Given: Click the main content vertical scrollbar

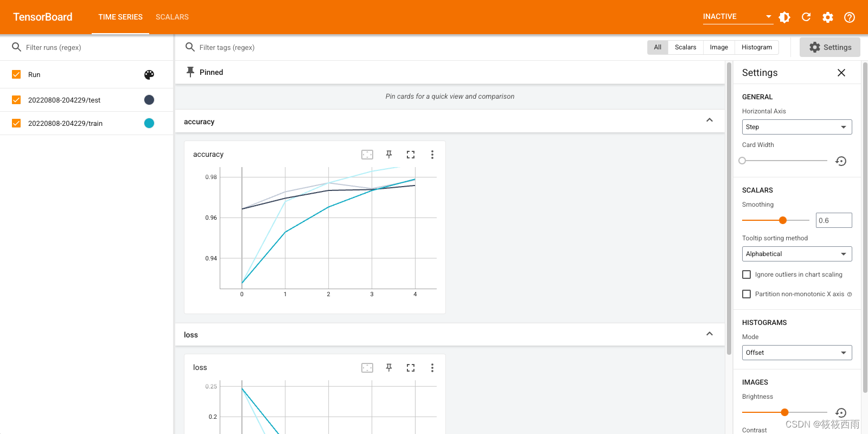Looking at the screenshot, I should pyautogui.click(x=729, y=209).
